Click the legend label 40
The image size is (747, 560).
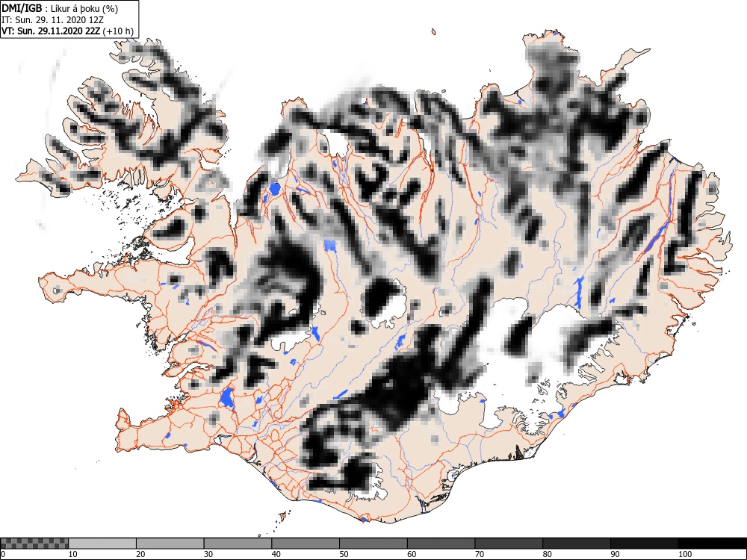(276, 554)
